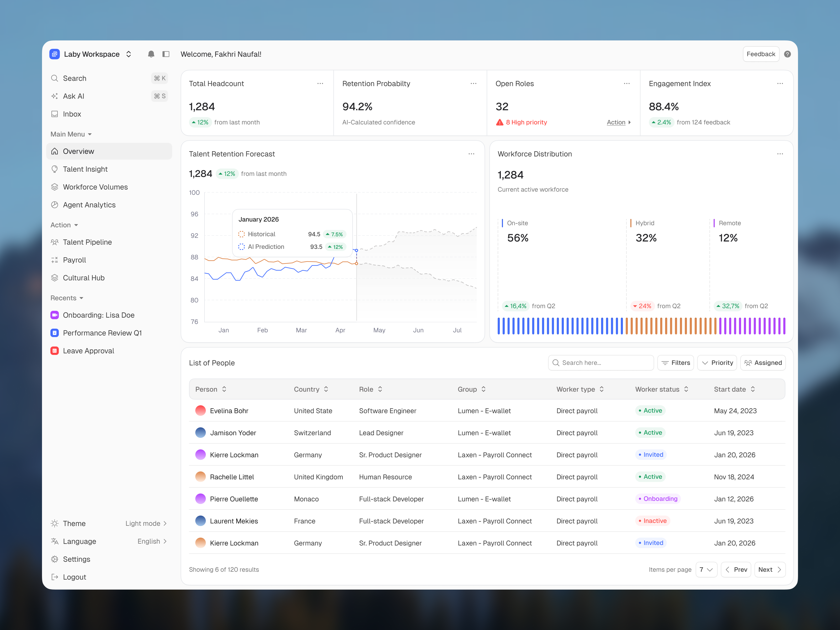Screen dimensions: 840x630
Task: Click the notification bell icon
Action: coord(151,54)
